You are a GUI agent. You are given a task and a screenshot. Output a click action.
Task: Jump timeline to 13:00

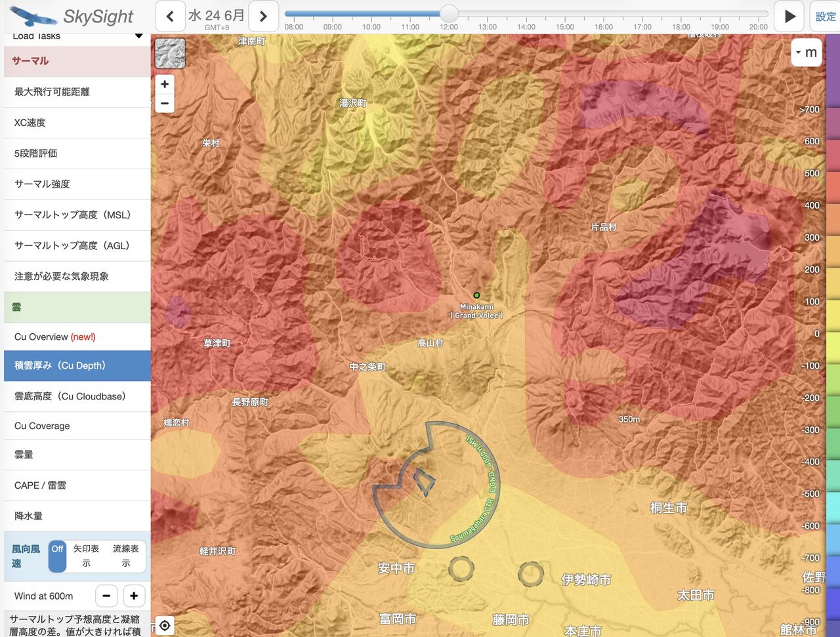(488, 27)
